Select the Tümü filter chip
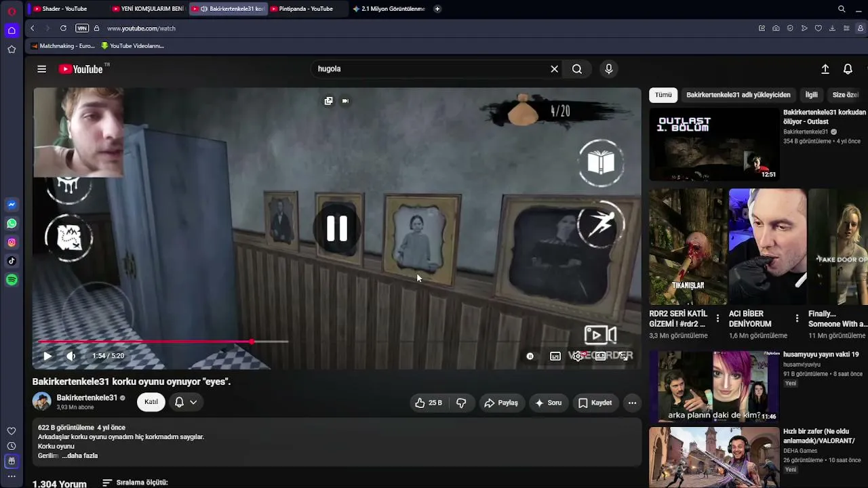The width and height of the screenshot is (868, 488). point(663,95)
